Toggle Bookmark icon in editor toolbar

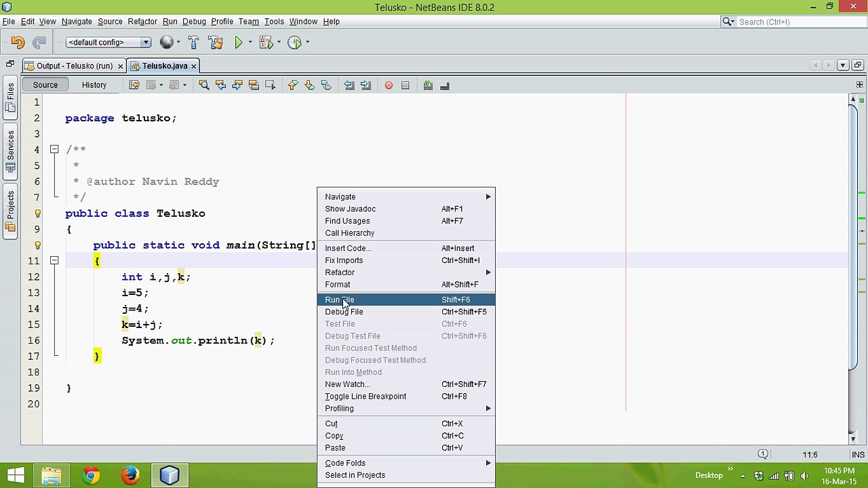pos(325,85)
